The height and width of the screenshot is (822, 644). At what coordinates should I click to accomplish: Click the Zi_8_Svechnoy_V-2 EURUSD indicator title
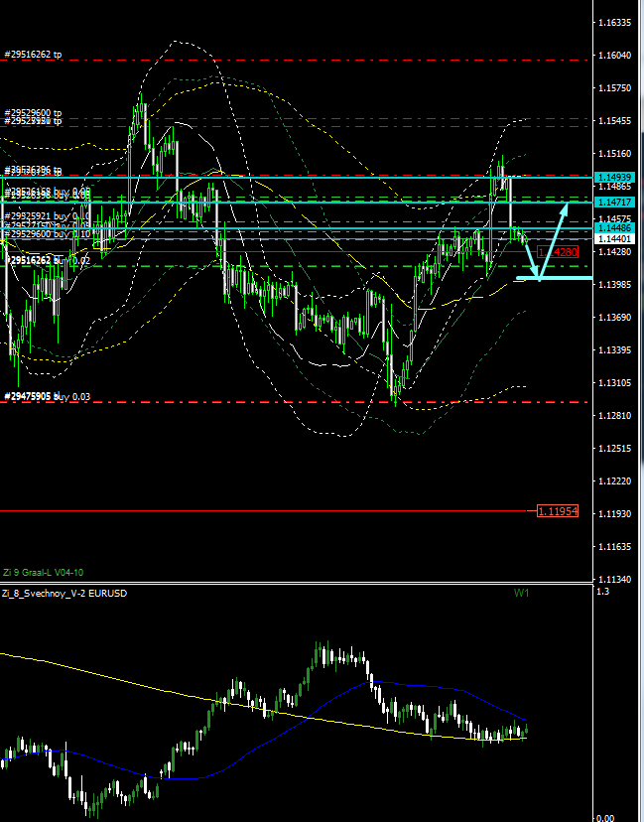click(x=64, y=593)
